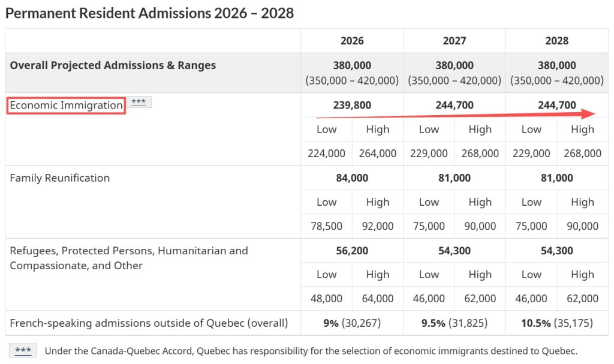Select the 84,000 Family Reunification value
Viewport: 614px width, 364px height.
(352, 178)
